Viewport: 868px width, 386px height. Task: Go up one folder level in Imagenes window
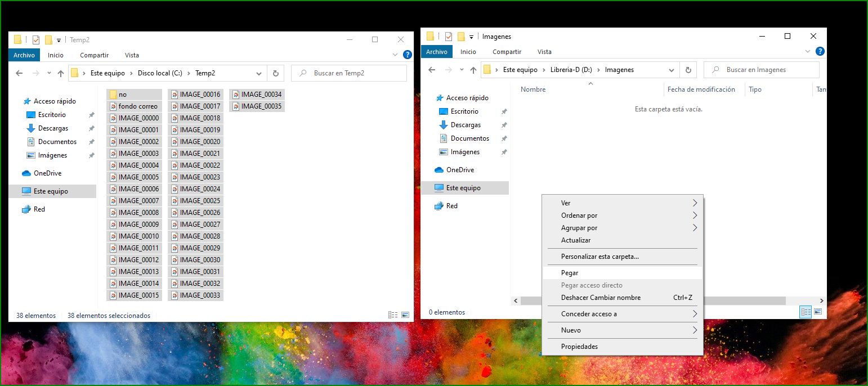tap(473, 70)
